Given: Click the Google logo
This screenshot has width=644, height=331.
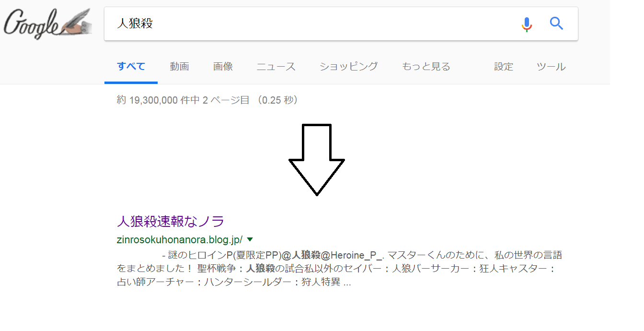Looking at the screenshot, I should 48,24.
